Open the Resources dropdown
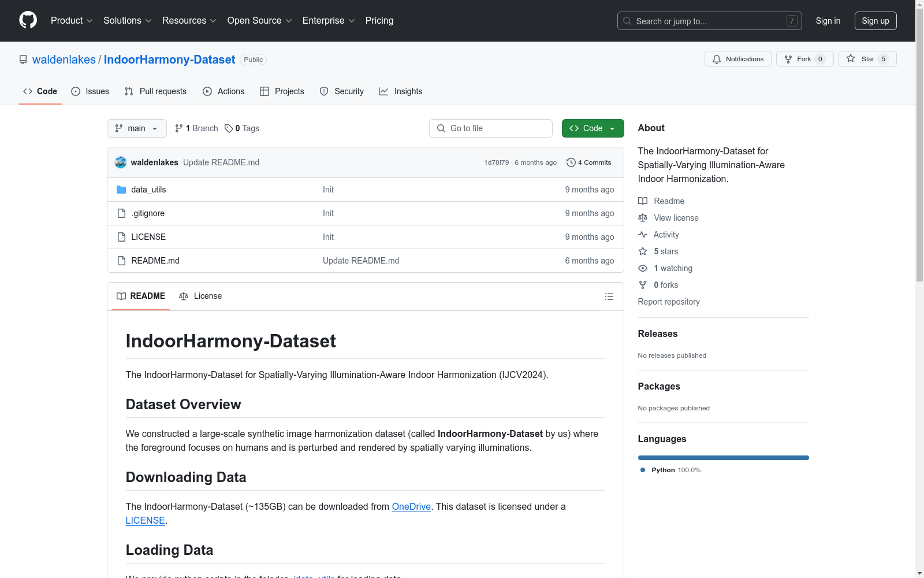 tap(189, 20)
